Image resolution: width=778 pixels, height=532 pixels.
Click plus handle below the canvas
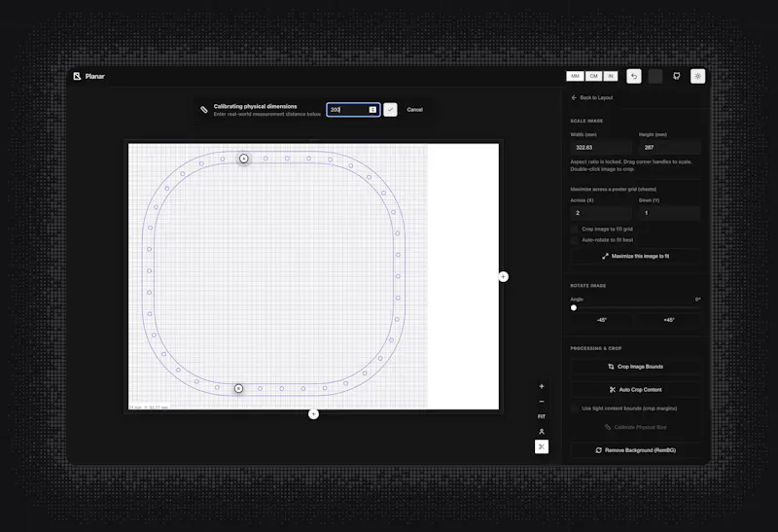coord(313,414)
